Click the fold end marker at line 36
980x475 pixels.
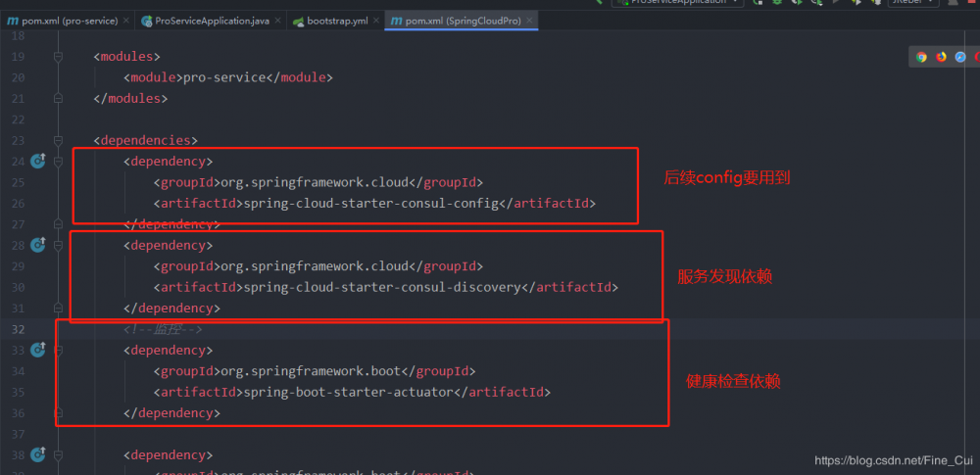click(x=58, y=413)
